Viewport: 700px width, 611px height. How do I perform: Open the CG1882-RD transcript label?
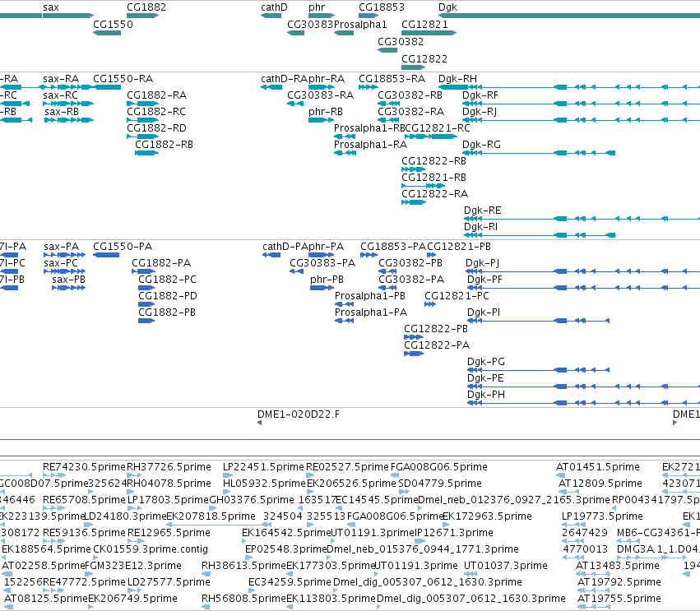[x=156, y=128]
